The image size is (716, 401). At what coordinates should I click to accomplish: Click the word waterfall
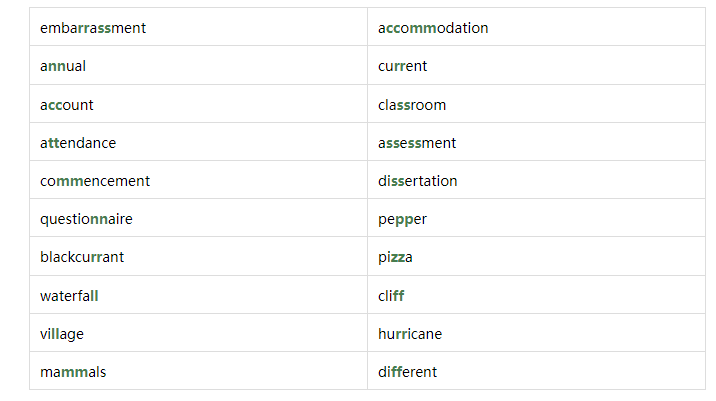pyautogui.click(x=69, y=296)
